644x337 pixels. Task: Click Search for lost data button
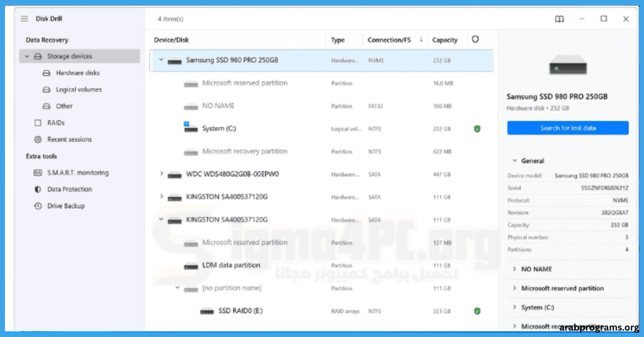pos(568,128)
